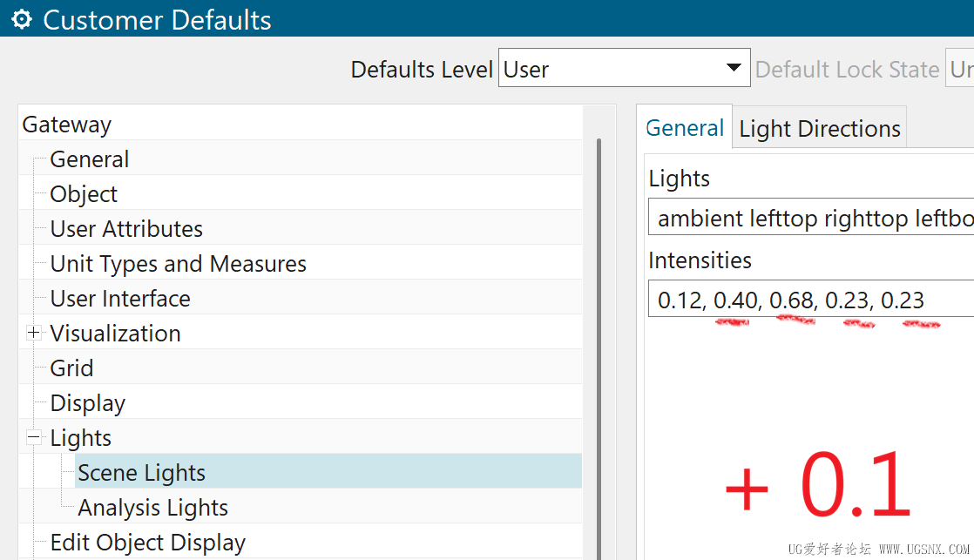Select the Gateway root item
Viewport: 974px width, 560px height.
[67, 125]
